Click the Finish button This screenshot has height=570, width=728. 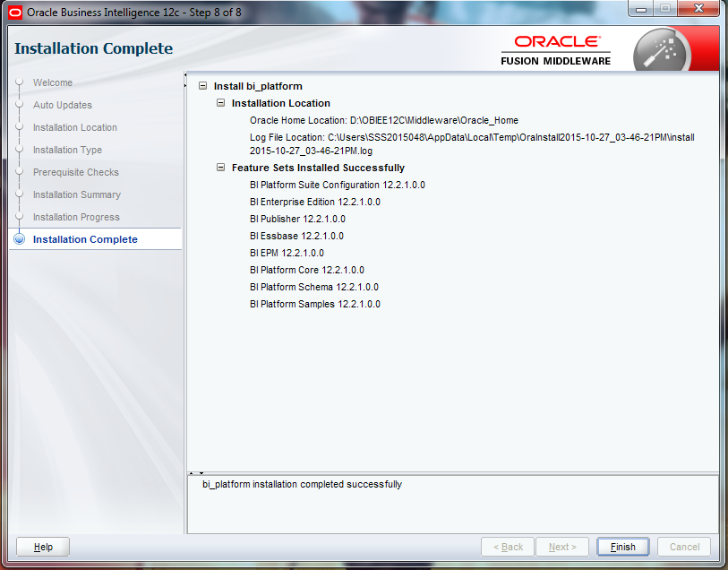622,547
